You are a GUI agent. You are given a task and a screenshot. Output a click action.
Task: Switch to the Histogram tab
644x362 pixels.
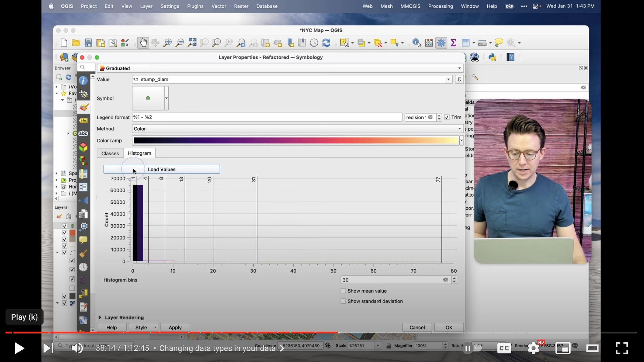(x=140, y=153)
